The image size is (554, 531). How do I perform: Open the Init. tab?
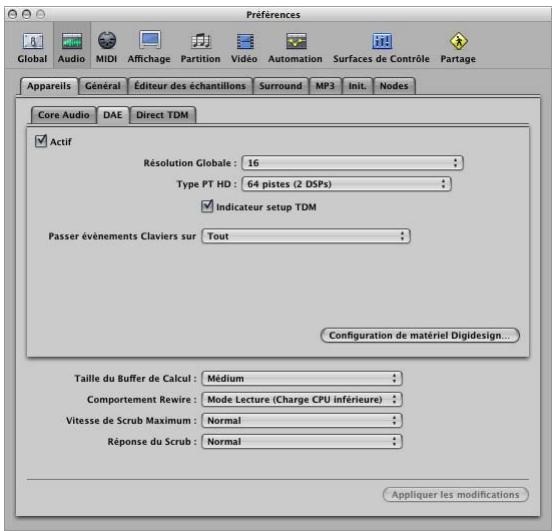point(358,86)
